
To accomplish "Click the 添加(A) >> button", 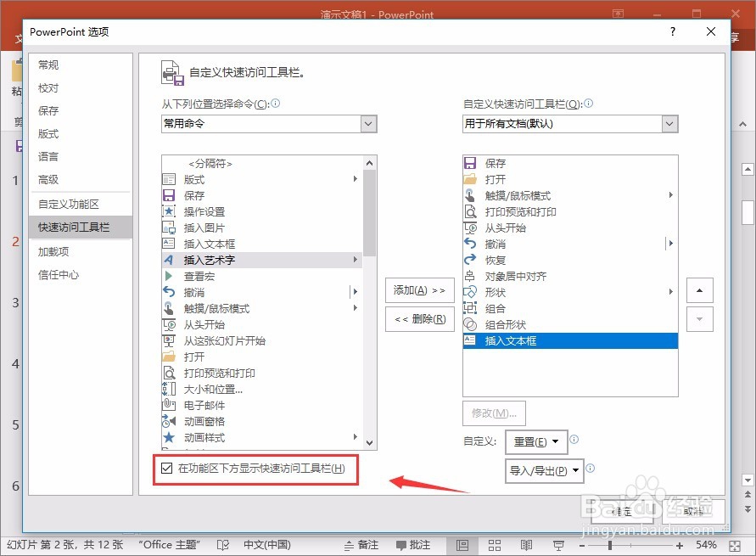I will [x=419, y=290].
